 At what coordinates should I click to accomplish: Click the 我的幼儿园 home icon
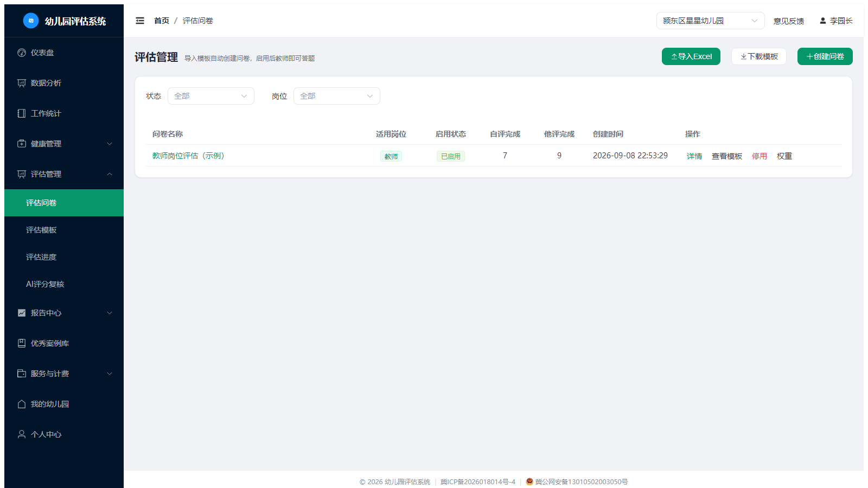[22, 404]
